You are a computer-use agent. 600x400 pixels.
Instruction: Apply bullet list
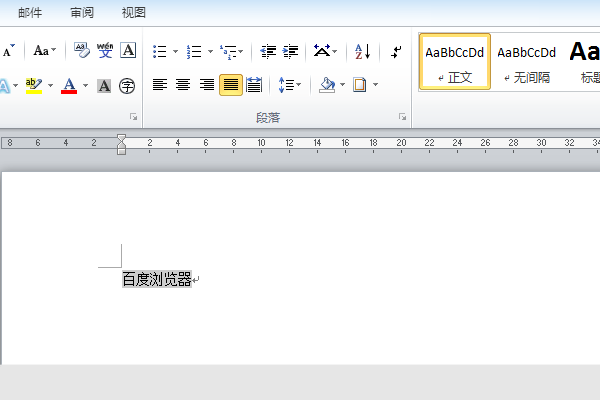(160, 51)
